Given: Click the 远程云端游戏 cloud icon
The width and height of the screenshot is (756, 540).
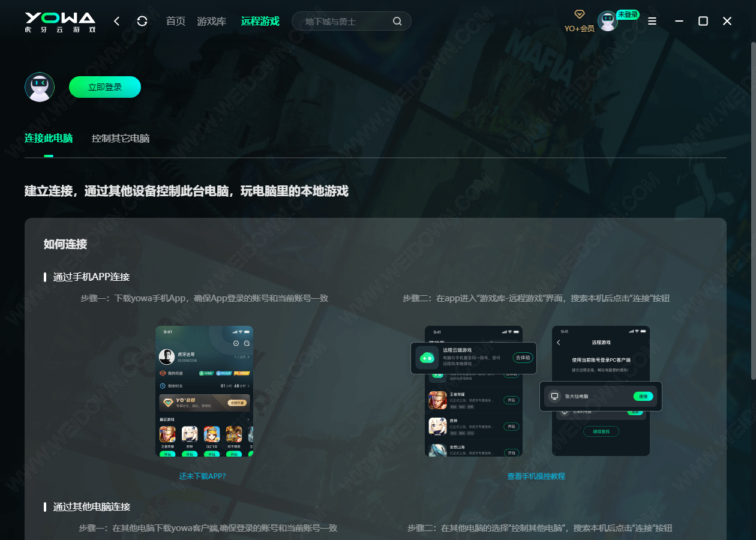Looking at the screenshot, I should click(x=427, y=358).
